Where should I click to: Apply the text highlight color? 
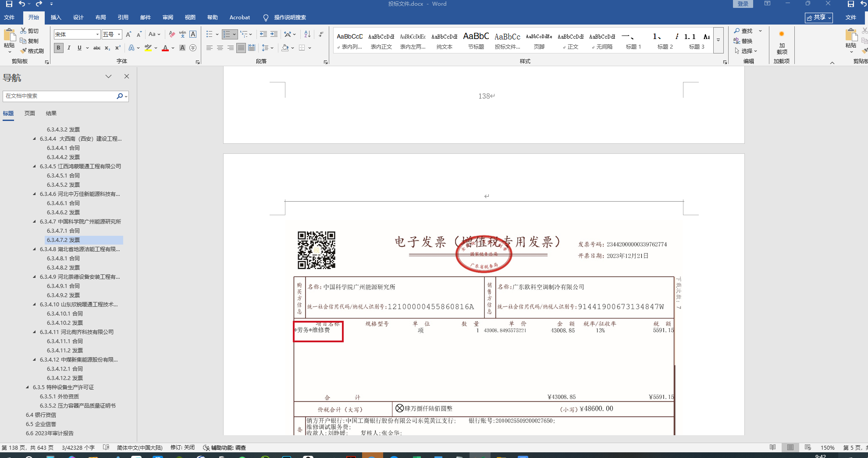(148, 48)
